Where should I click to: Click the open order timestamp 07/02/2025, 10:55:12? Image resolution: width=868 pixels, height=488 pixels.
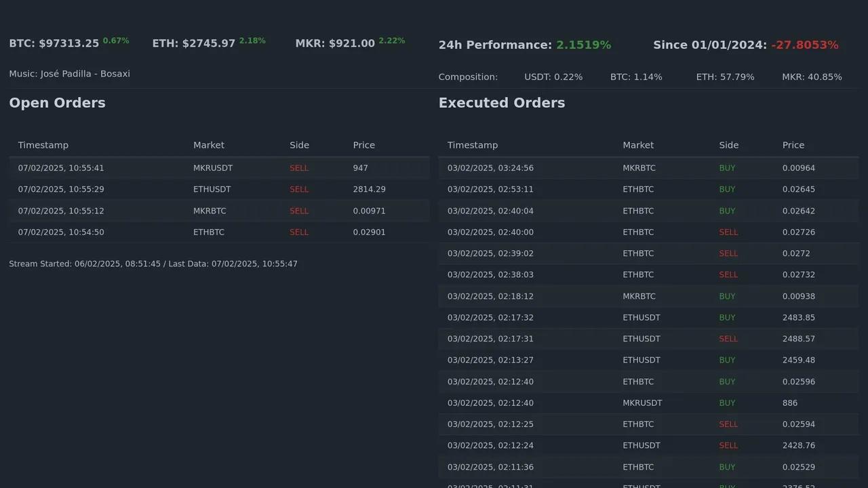point(61,211)
